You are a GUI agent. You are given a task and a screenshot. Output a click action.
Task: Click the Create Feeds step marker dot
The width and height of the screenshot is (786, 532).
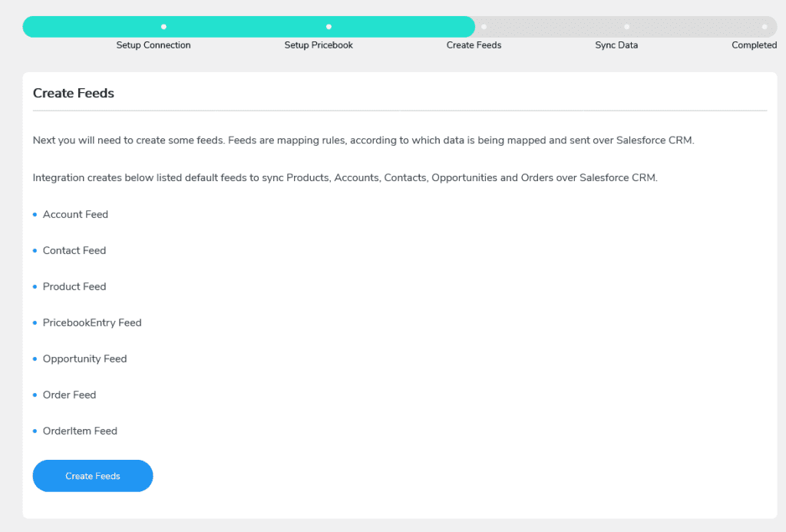(x=483, y=26)
